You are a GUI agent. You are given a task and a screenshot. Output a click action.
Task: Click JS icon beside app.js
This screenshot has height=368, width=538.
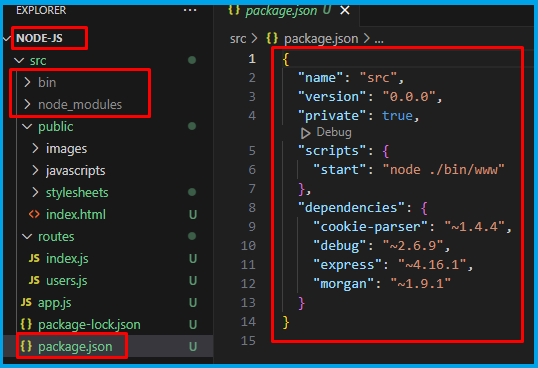coord(26,302)
